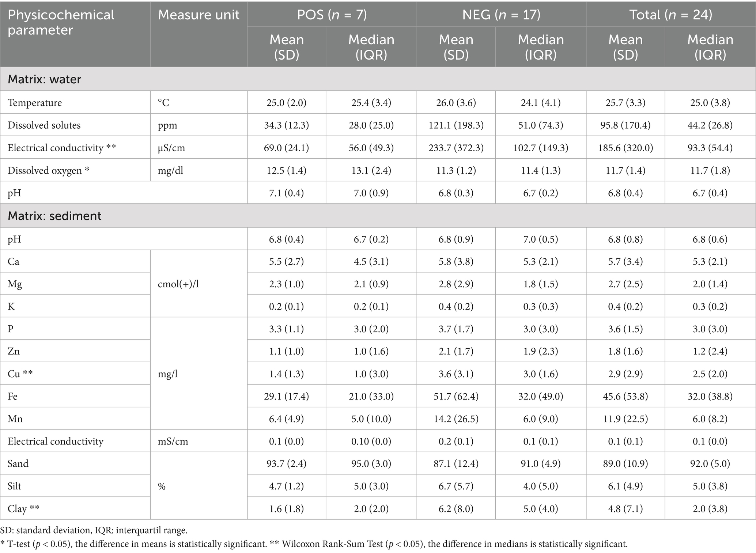Select the Temperature row label

tap(35, 103)
